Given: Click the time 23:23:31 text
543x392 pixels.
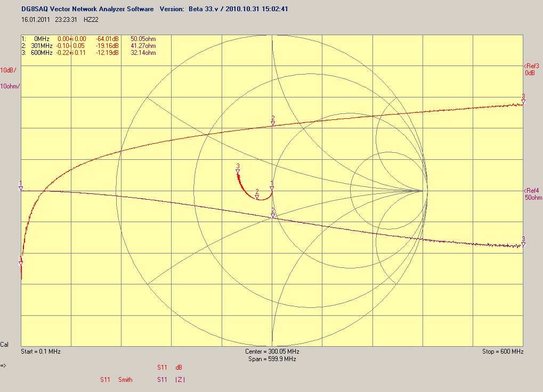Looking at the screenshot, I should 66,20.
